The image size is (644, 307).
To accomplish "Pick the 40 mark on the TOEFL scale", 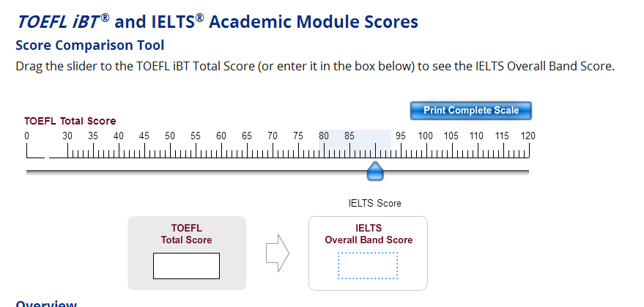I will (x=119, y=136).
